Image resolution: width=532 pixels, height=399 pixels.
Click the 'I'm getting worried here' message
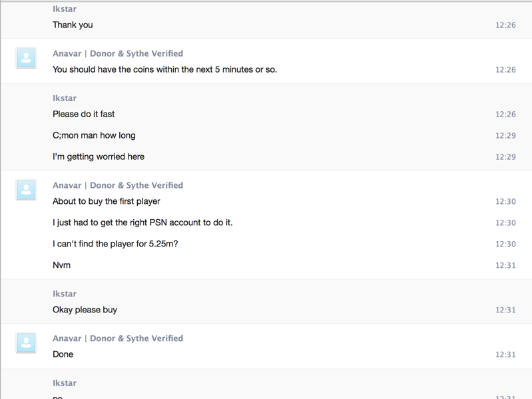[x=99, y=157]
